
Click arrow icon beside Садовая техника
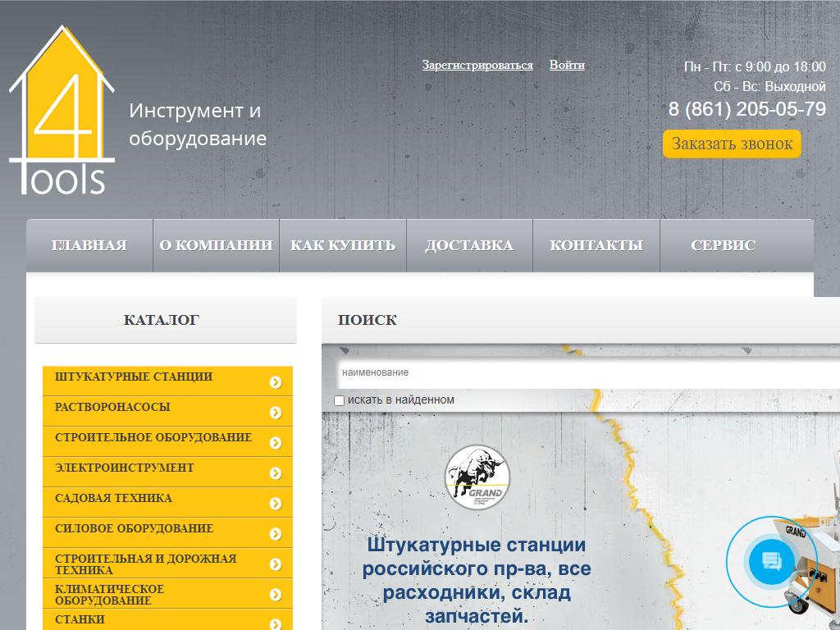click(x=276, y=504)
